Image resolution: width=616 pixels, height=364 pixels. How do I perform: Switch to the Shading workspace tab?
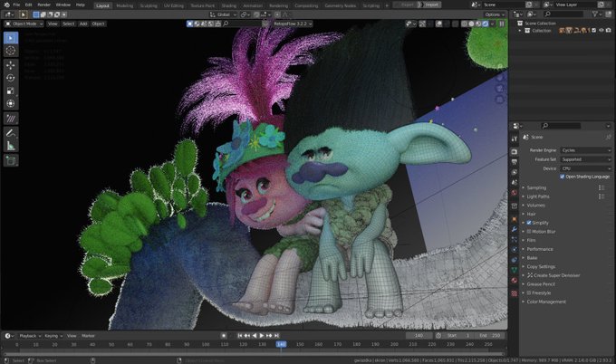click(x=228, y=5)
